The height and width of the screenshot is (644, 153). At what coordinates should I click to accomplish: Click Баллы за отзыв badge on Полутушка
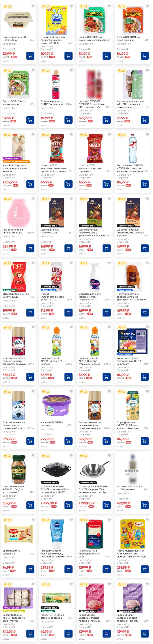[x=126, y=287]
